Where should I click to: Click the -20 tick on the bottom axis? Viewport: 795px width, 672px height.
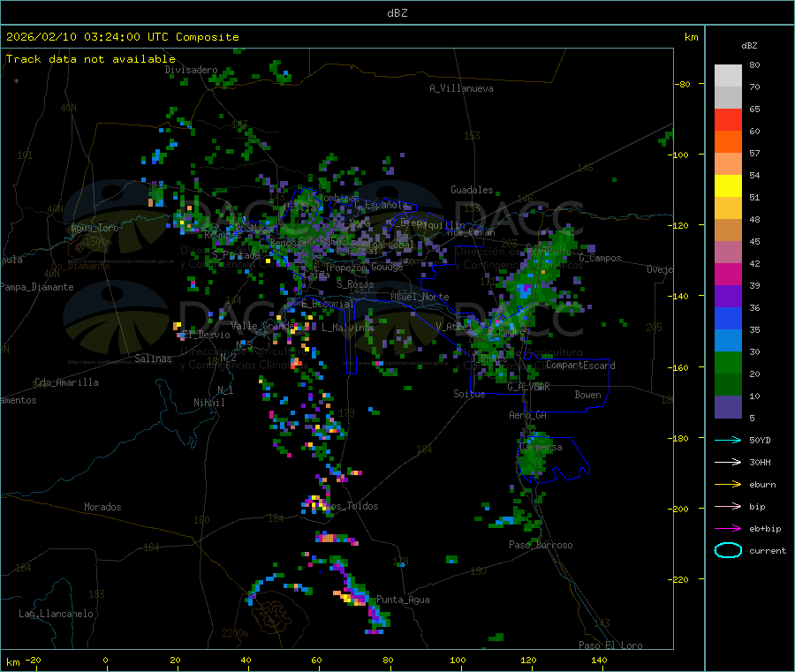pyautogui.click(x=34, y=660)
